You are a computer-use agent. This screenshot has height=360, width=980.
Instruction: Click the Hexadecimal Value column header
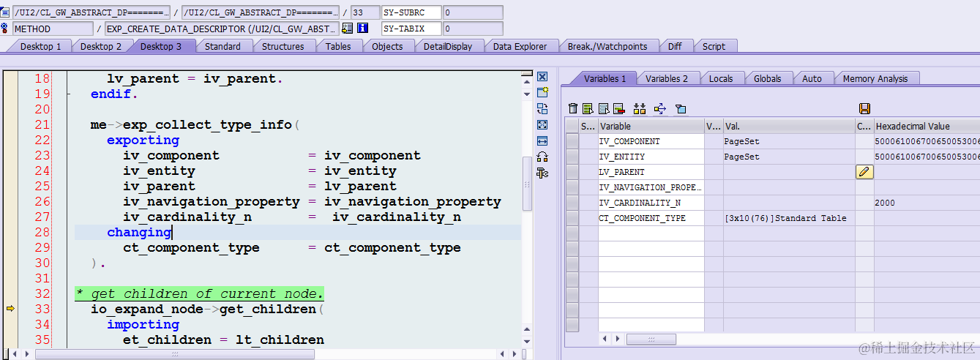pyautogui.click(x=927, y=126)
